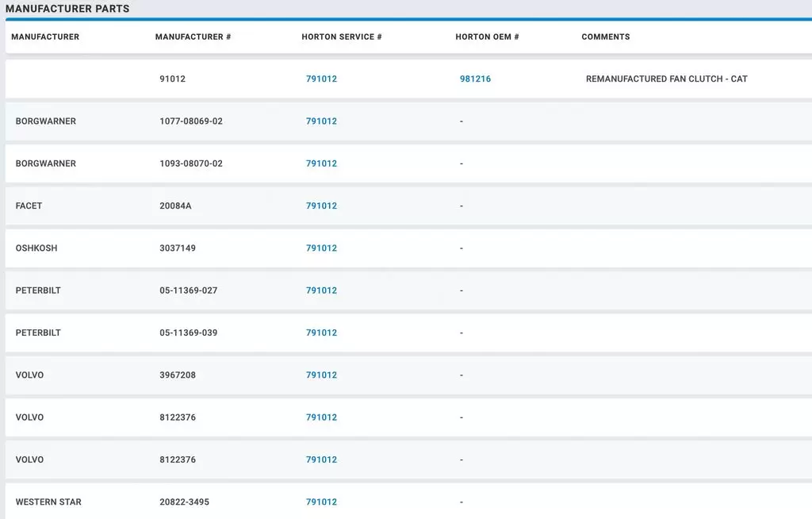
Task: Open Horton OEM number 981216 link
Action: click(x=475, y=79)
